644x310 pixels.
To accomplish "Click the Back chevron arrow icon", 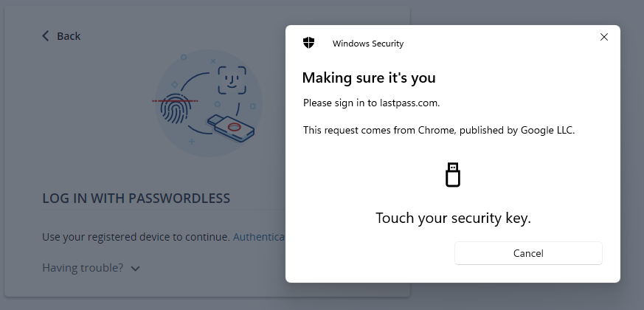I will [46, 36].
